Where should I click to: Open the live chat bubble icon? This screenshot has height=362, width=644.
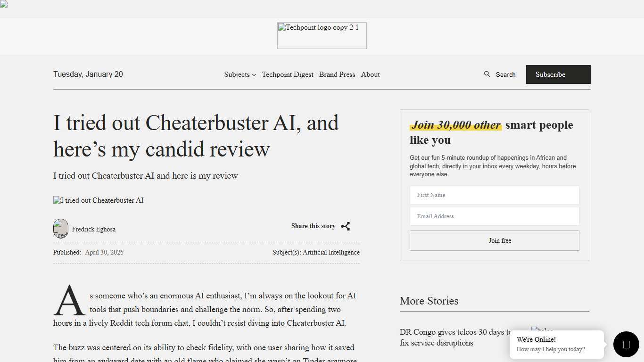[626, 344]
